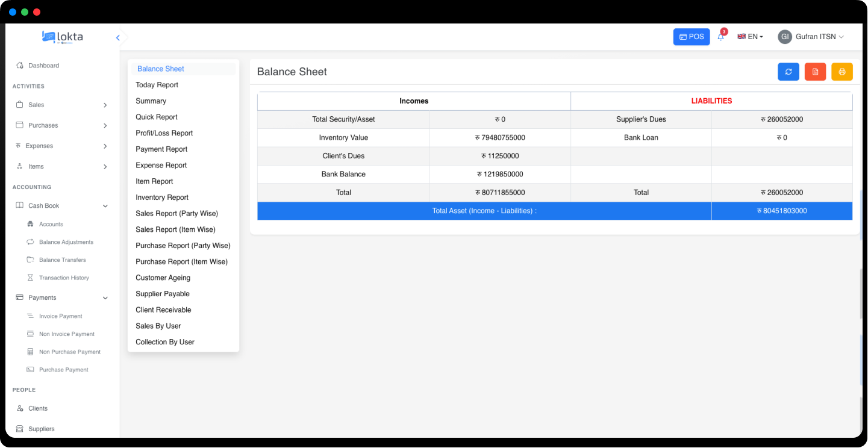Open Balance Adjustments page
Viewport: 868px width, 448px height.
click(x=66, y=242)
